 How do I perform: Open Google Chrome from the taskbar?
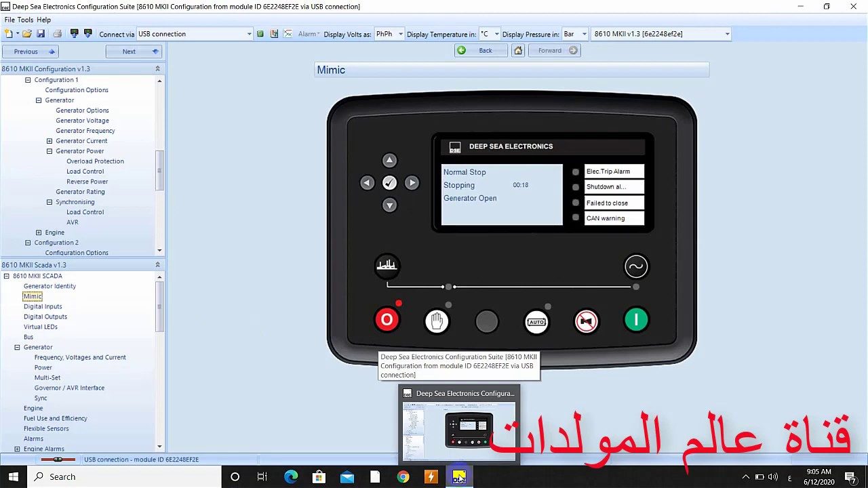403,476
